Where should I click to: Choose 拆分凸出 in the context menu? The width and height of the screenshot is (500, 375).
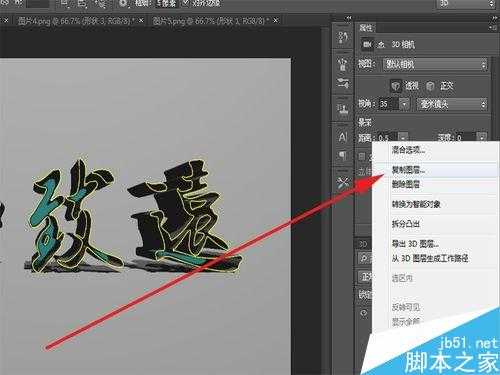pos(405,224)
